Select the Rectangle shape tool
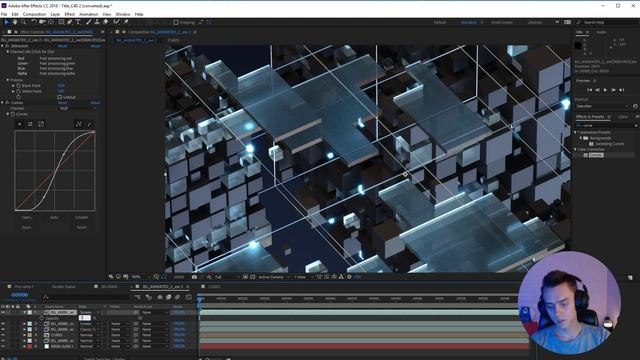 [x=61, y=22]
